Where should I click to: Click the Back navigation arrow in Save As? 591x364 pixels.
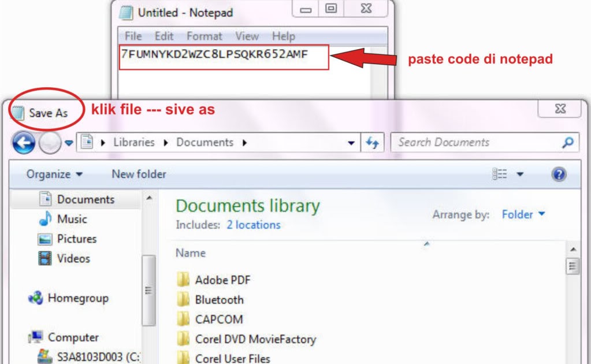[x=23, y=143]
